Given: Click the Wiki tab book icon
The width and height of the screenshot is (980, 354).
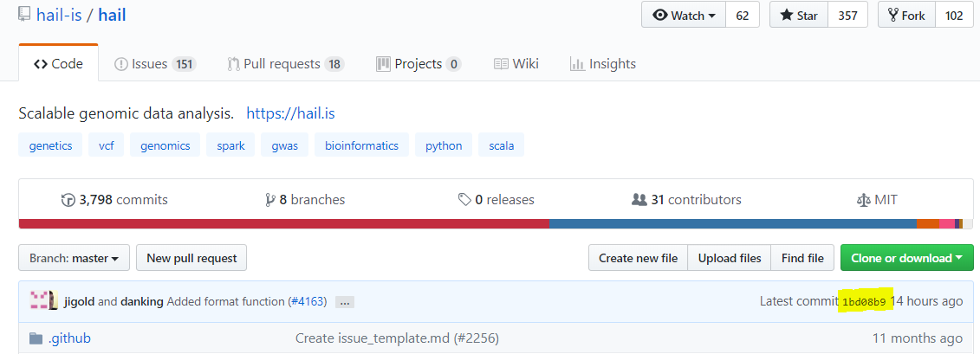Looking at the screenshot, I should [501, 64].
